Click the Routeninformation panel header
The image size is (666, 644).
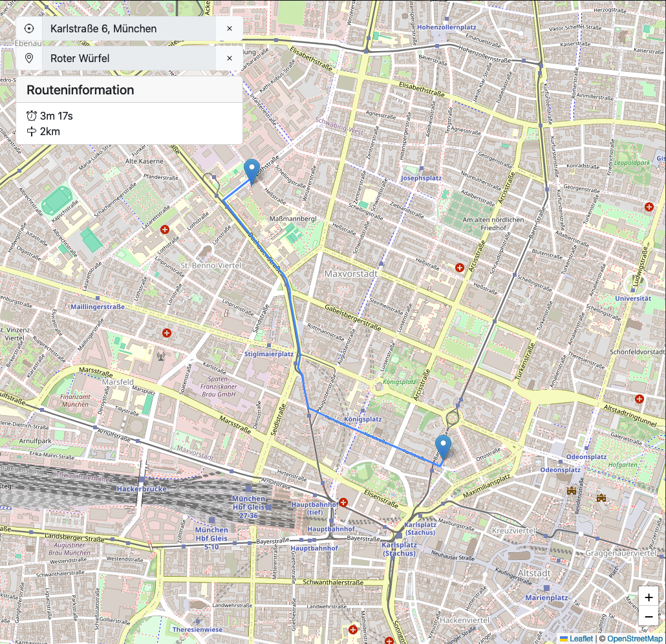pos(79,90)
